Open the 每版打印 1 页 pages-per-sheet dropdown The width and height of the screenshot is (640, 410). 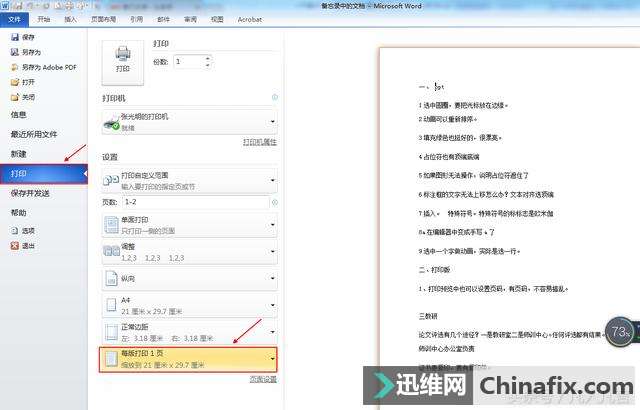pos(188,359)
